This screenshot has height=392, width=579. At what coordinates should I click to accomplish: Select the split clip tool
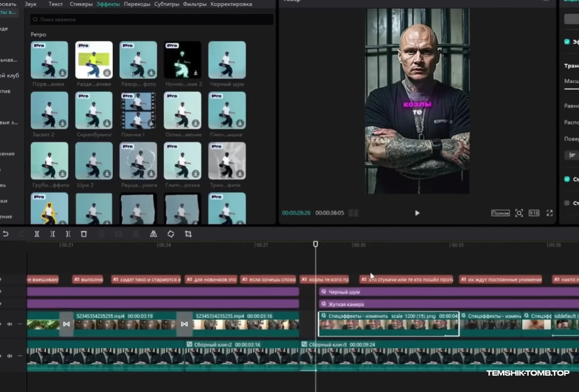pos(37,234)
